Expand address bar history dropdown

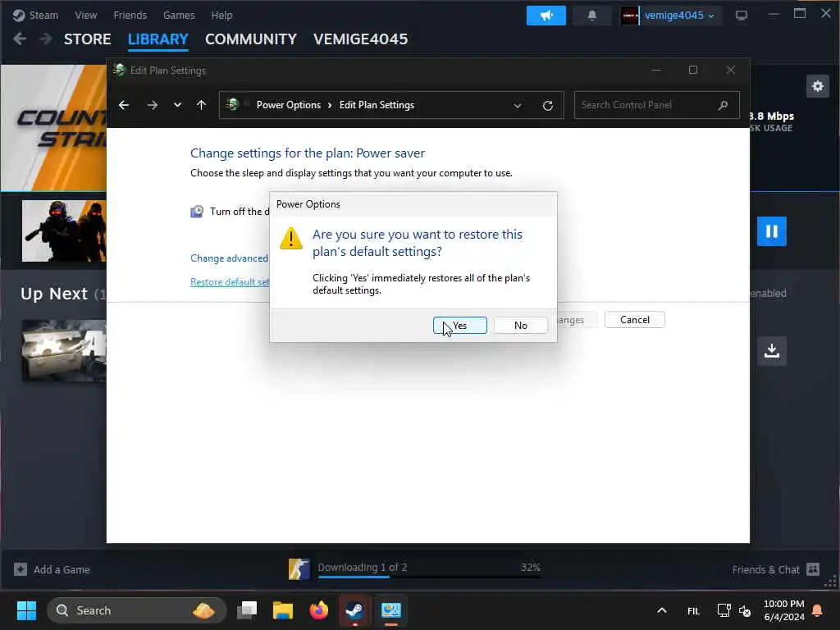518,106
